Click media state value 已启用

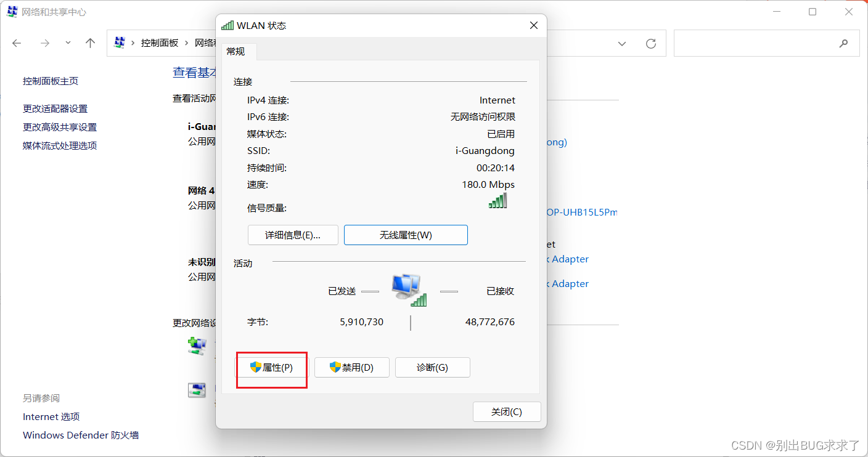pos(501,134)
